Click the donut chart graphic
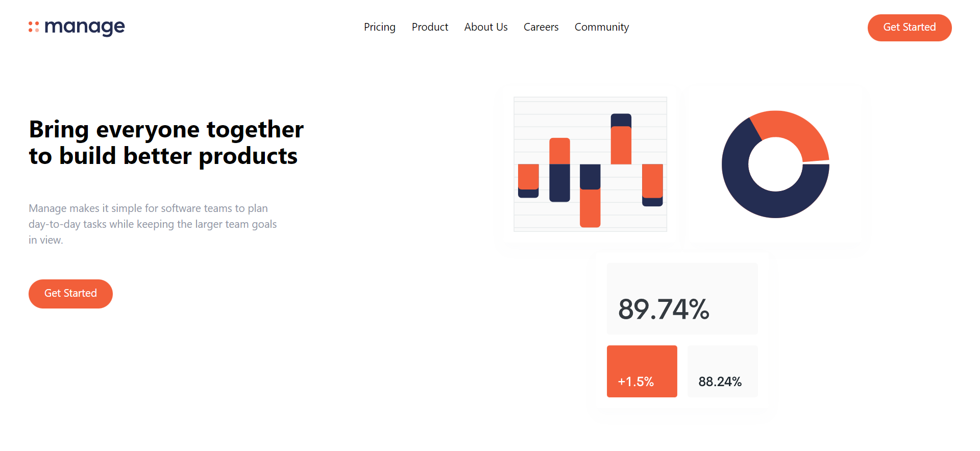Viewport: 980px width, 451px height. coord(775,164)
